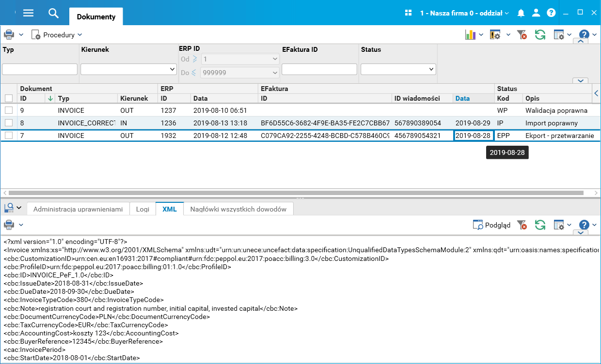Collapse the filter panel with upper chevron
Image resolution: width=601 pixels, height=364 pixels.
point(580,41)
